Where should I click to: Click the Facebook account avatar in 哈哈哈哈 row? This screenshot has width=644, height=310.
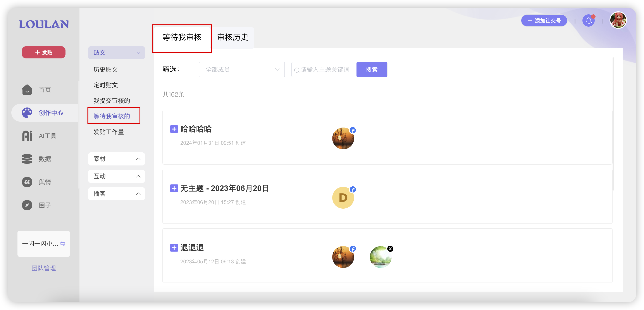click(343, 138)
